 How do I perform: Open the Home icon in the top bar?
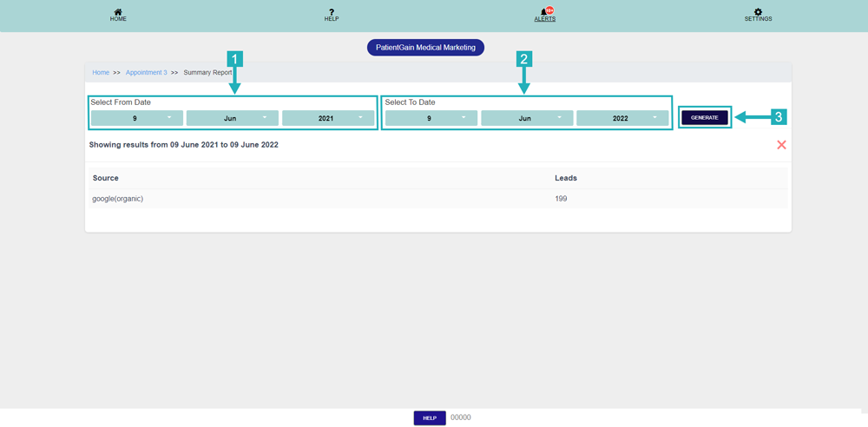[118, 11]
